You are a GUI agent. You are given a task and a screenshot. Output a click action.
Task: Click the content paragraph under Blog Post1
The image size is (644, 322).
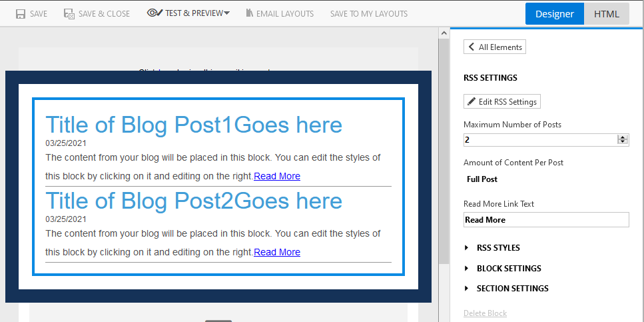(x=212, y=167)
